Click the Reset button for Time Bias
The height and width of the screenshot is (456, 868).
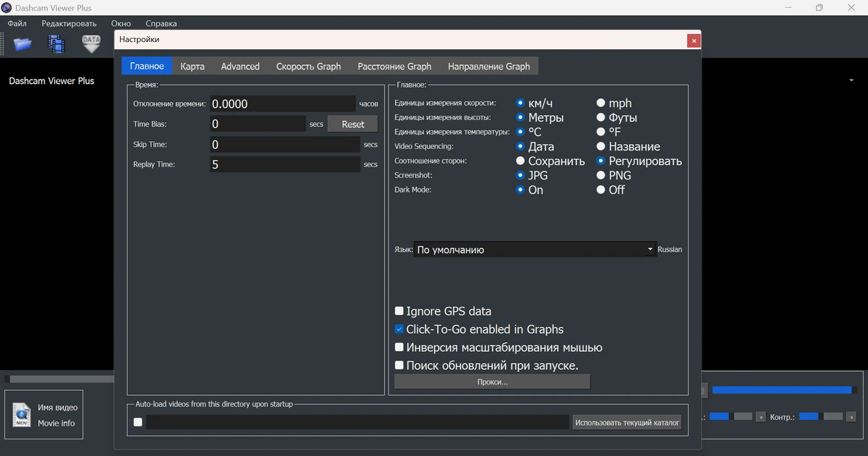point(353,124)
